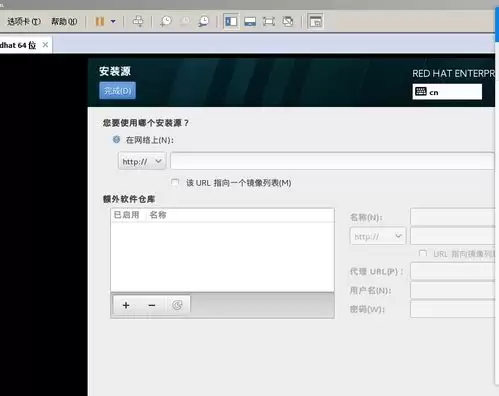499x396 pixels.
Task: Click the 已启用 column header
Action: pos(126,215)
